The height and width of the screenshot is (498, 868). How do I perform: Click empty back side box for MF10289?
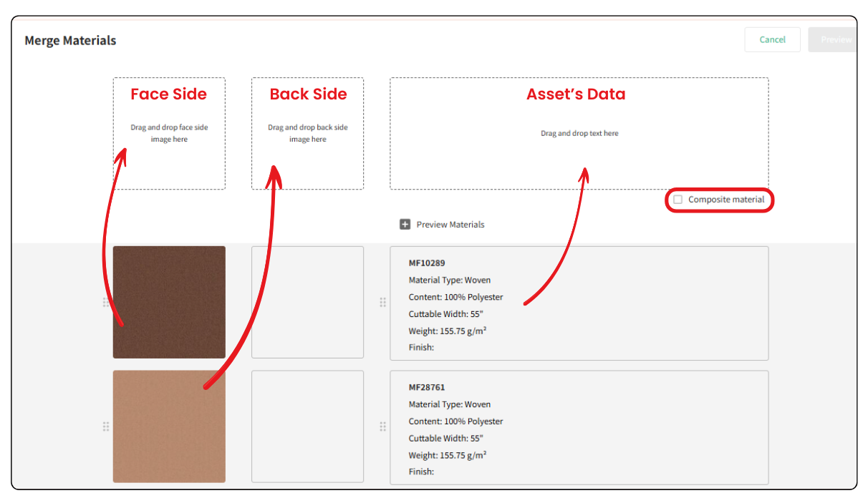click(x=308, y=302)
